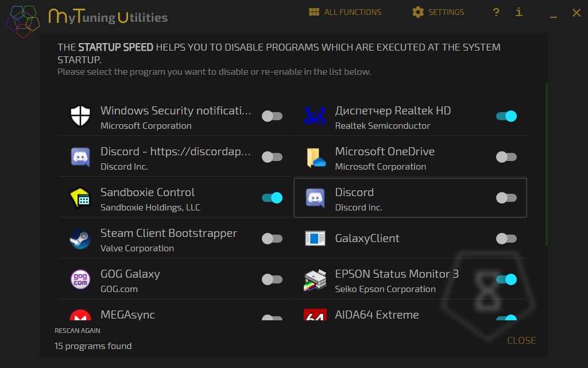
Task: Turn off EPSON Status Monitor 3 toggle
Action: pos(506,279)
